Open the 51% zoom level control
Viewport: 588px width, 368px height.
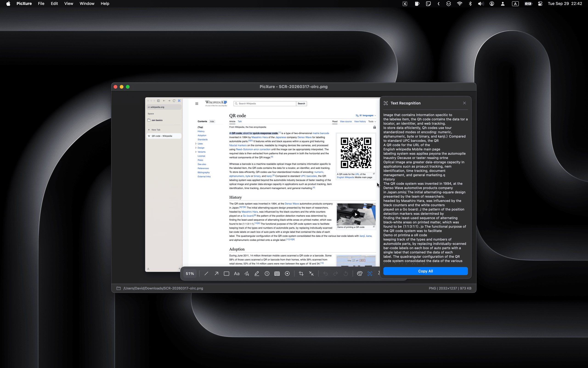(190, 273)
